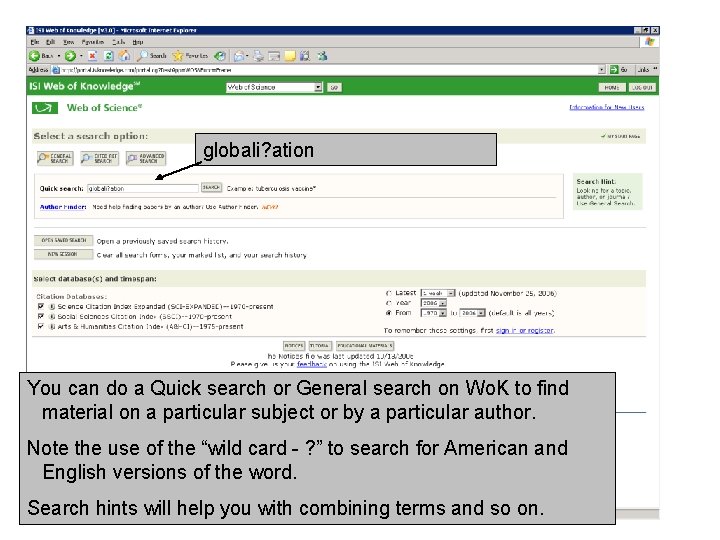The image size is (720, 540).
Task: Open the Favorites menu
Action: 93,42
